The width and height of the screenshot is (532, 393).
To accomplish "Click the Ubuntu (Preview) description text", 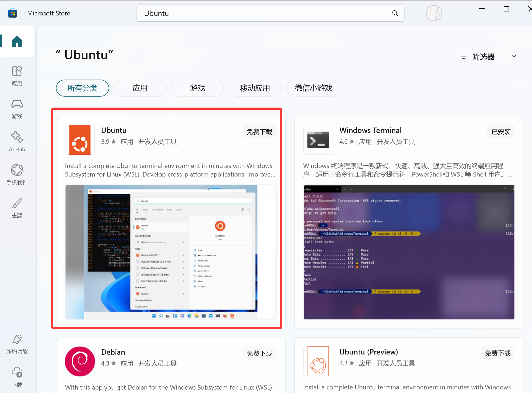I will pyautogui.click(x=407, y=387).
